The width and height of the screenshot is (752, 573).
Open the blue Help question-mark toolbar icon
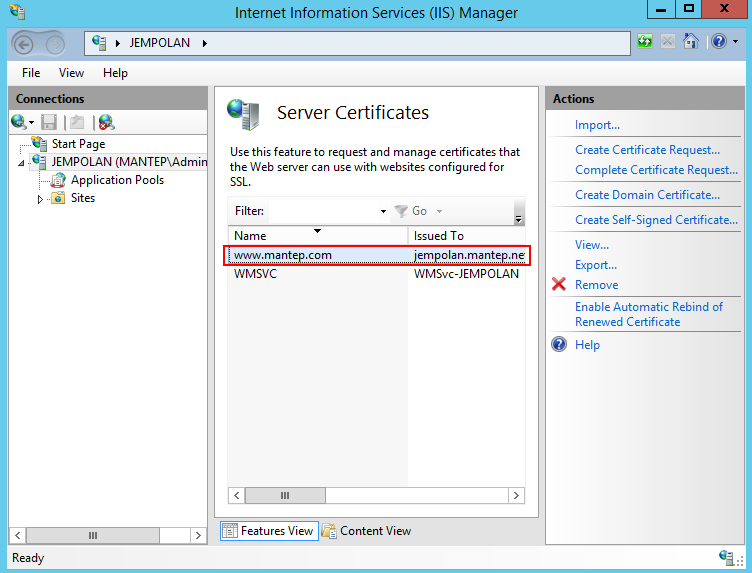(x=719, y=41)
